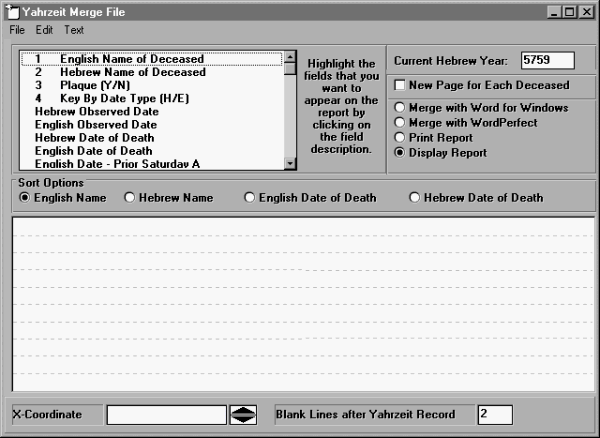Select Merge with WordPerfect option
The height and width of the screenshot is (438, 600).
click(x=401, y=123)
